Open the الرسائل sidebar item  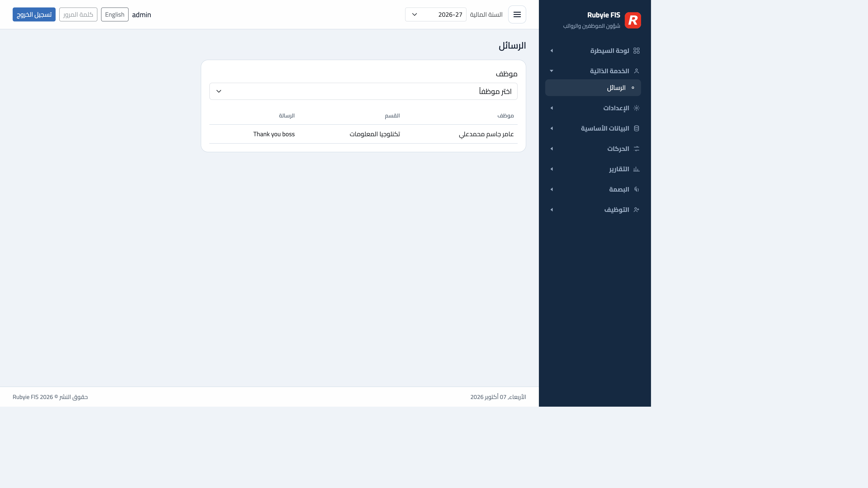tap(593, 88)
